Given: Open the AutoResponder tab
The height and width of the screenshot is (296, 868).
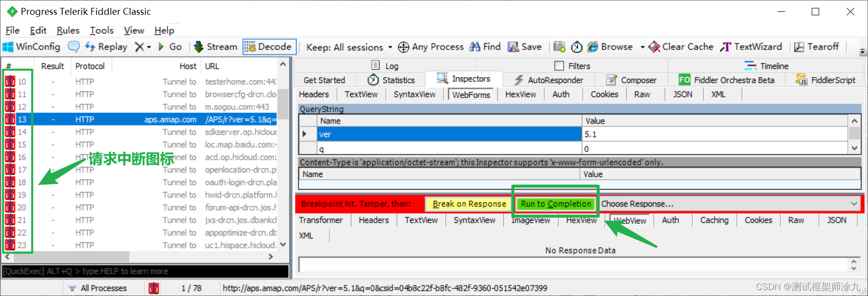Looking at the screenshot, I should pyautogui.click(x=549, y=80).
